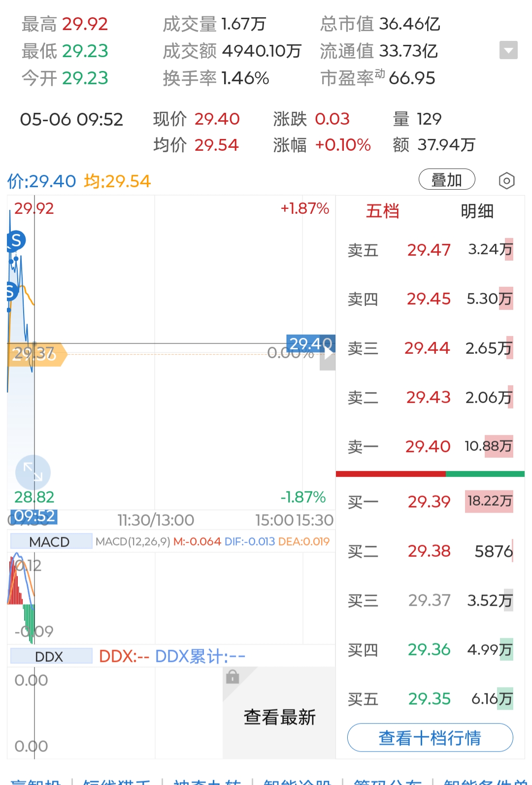Expand chart to fullscreen with arrows icon
532x785 pixels.
pyautogui.click(x=33, y=472)
